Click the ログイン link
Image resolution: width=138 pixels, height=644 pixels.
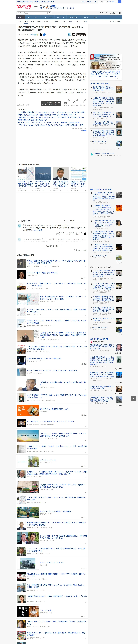coord(42,8)
